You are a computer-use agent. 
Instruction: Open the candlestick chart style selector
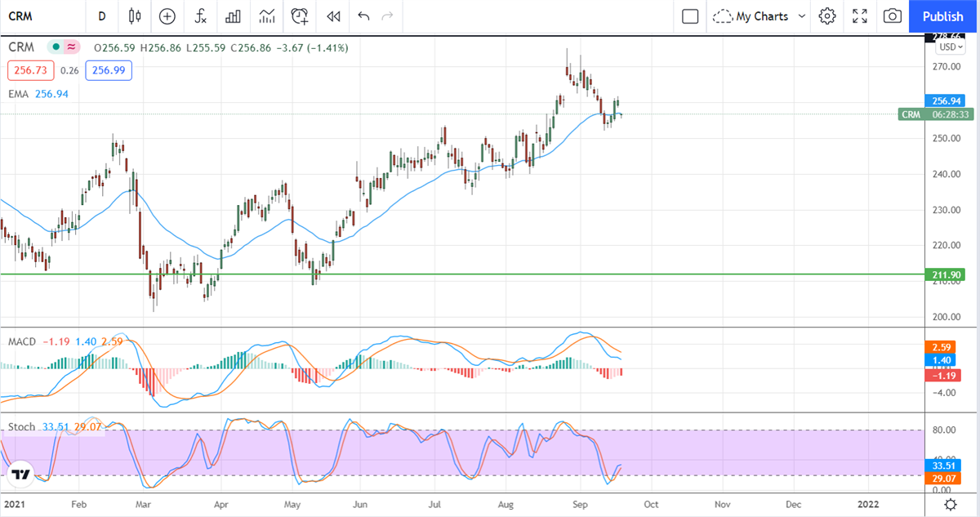point(135,16)
